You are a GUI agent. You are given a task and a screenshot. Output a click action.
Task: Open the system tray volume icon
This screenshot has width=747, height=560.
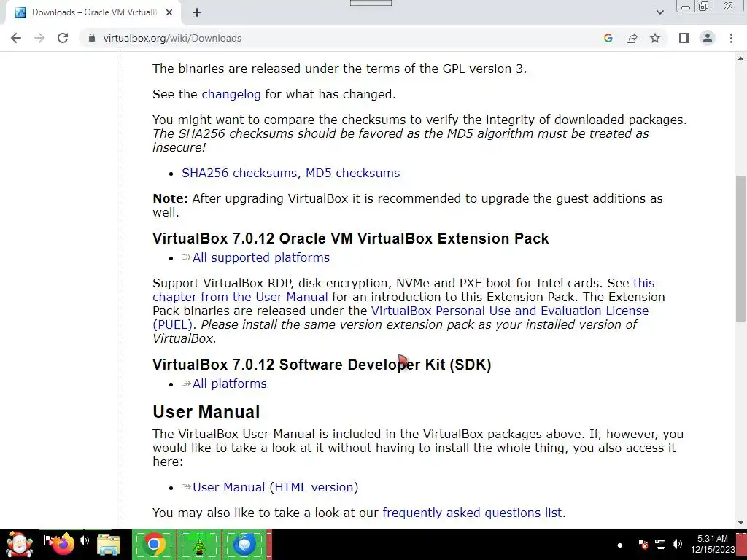(x=677, y=544)
